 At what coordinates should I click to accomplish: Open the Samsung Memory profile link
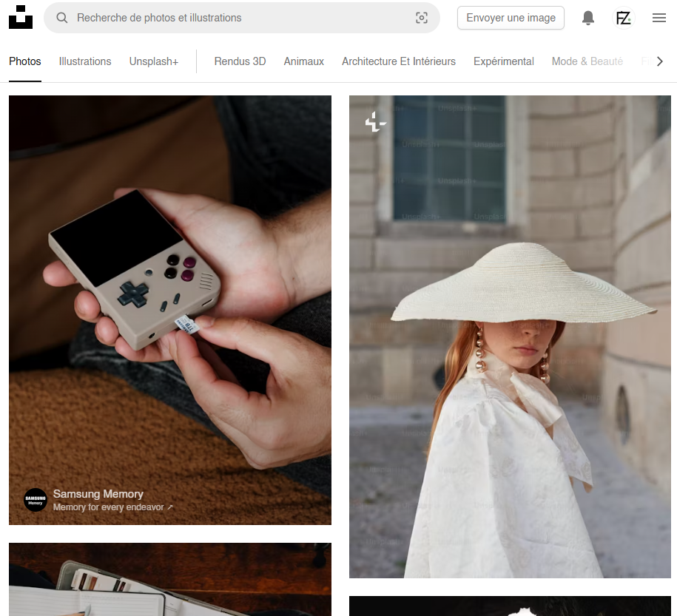tap(98, 494)
